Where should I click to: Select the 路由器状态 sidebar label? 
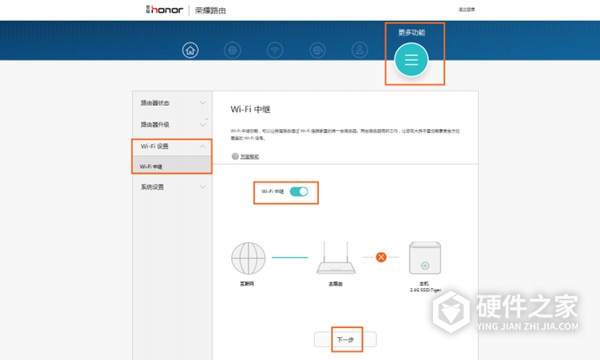(155, 103)
